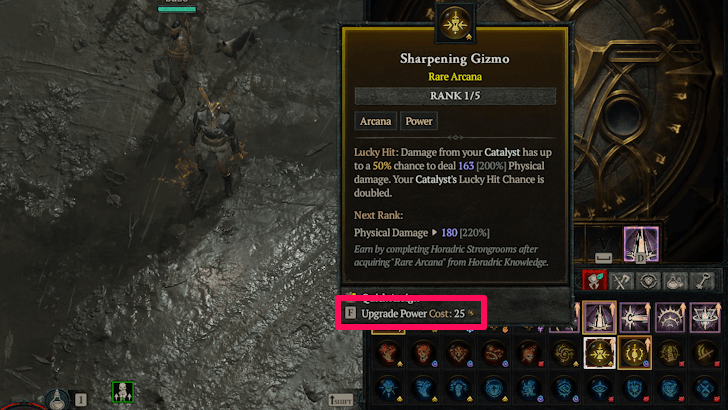728x410 pixels.
Task: Select the purple starburst beam catalyst icon
Action: click(x=635, y=318)
